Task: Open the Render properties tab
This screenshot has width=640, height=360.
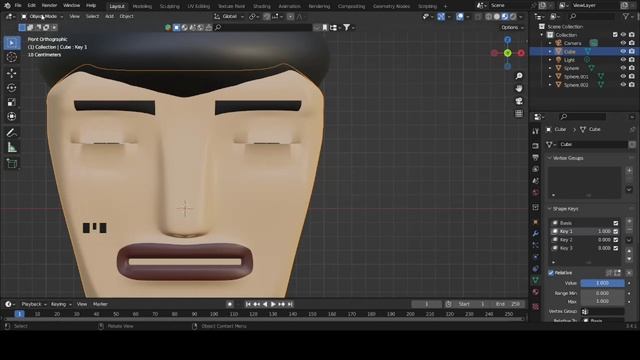Action: point(536,146)
